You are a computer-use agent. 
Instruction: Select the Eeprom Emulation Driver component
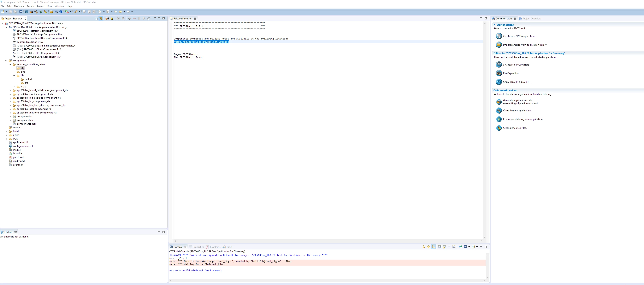[30, 42]
